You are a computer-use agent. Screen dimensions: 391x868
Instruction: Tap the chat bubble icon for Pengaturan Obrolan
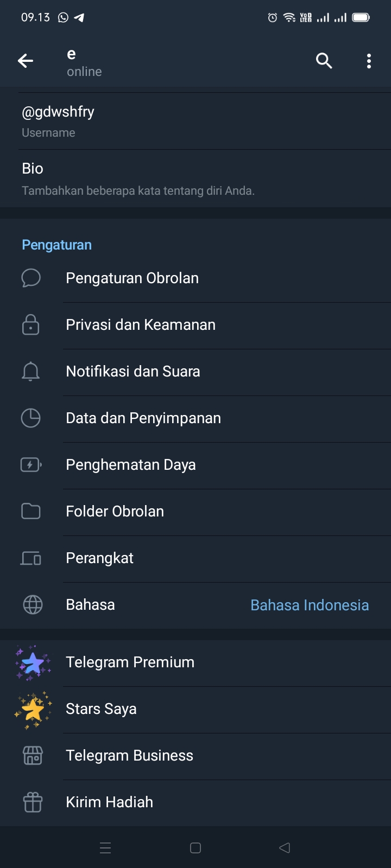(x=31, y=278)
